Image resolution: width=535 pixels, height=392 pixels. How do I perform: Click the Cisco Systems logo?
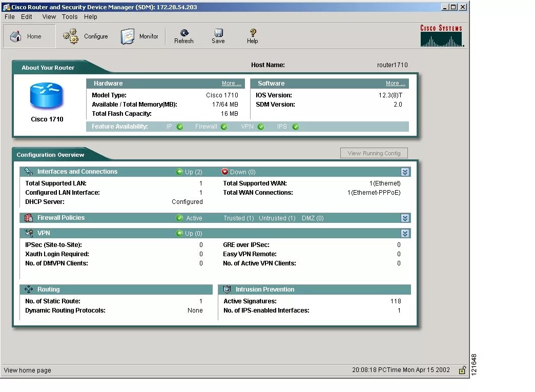click(441, 35)
